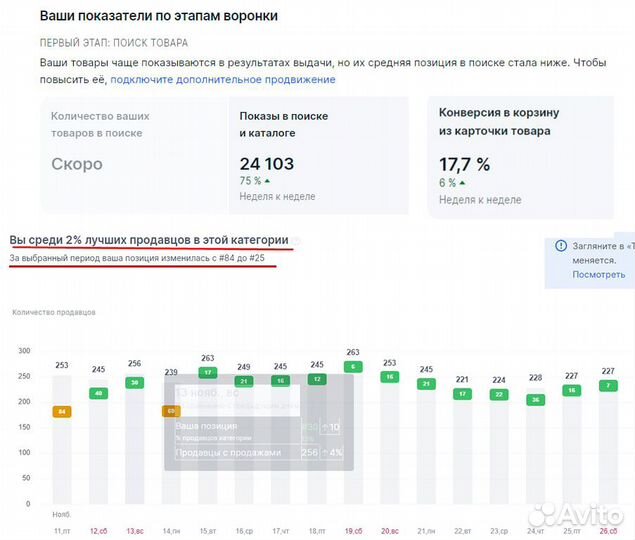The width and height of the screenshot is (635, 540).
Task: Click the 22 November bar showing 221 sellers
Action: (462, 445)
